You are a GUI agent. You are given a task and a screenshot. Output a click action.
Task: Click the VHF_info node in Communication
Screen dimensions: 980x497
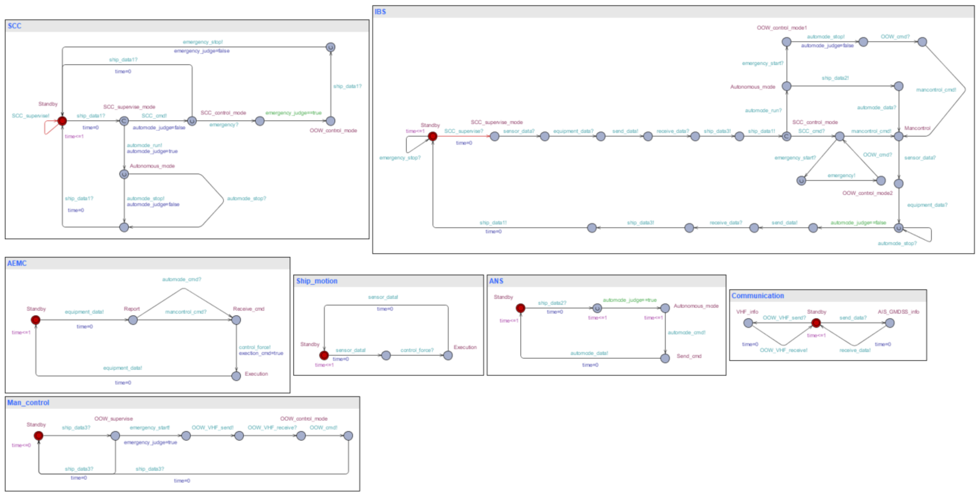(x=748, y=323)
